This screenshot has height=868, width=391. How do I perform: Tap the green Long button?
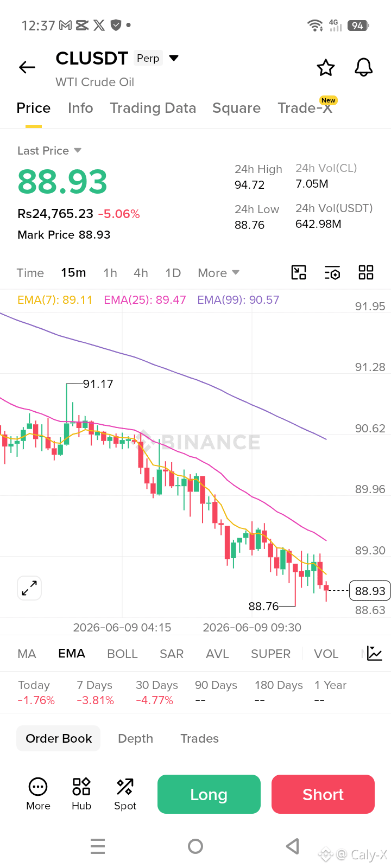coord(209,794)
